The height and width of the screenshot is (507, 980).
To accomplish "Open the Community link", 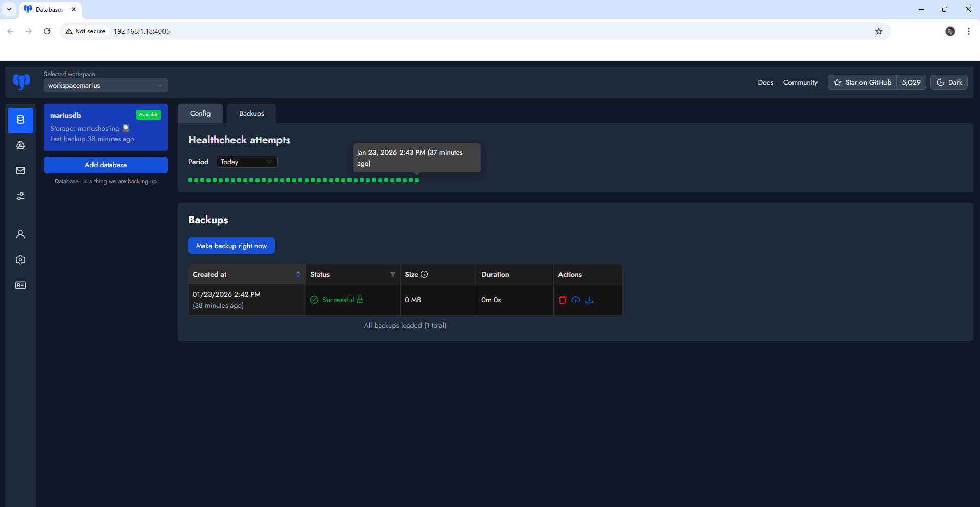I will 800,82.
